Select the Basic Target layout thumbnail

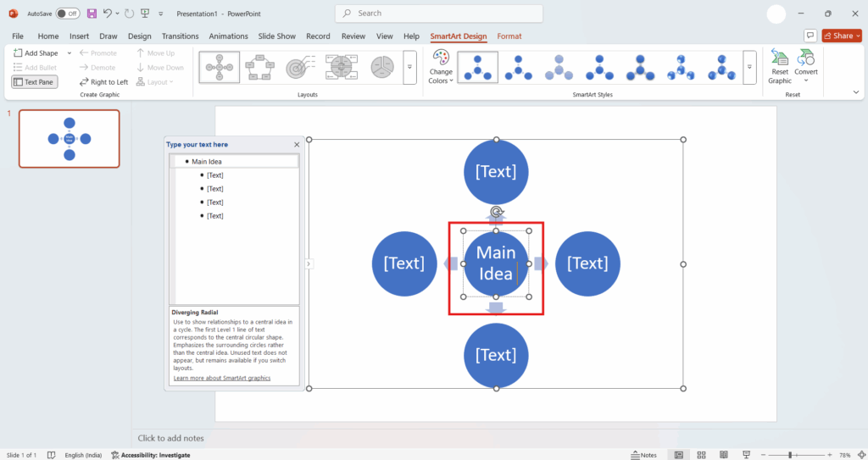298,67
